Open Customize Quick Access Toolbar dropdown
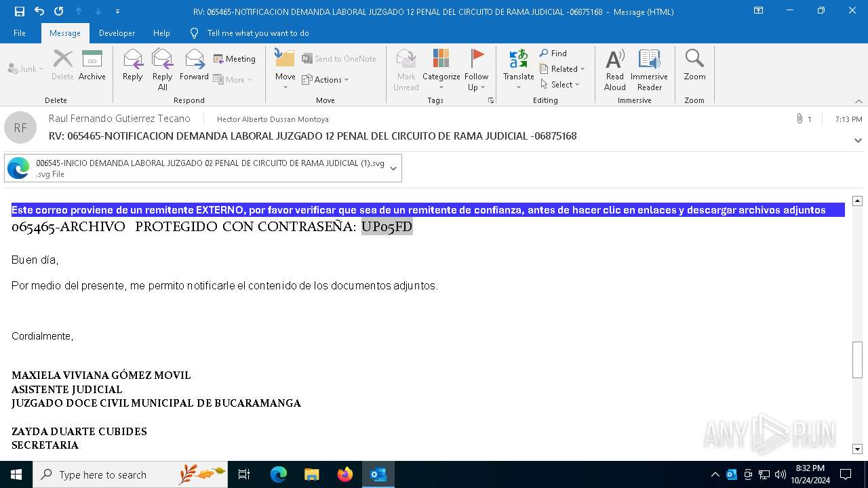This screenshot has width=868, height=488. 118,12
